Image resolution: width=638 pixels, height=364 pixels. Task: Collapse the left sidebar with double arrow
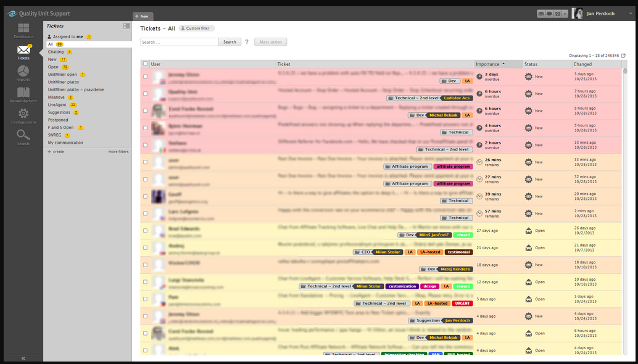click(23, 358)
